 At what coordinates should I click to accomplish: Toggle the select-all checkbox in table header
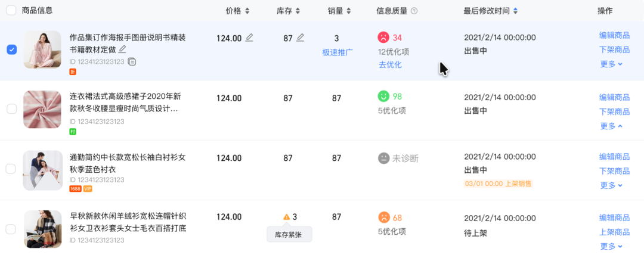(x=11, y=11)
